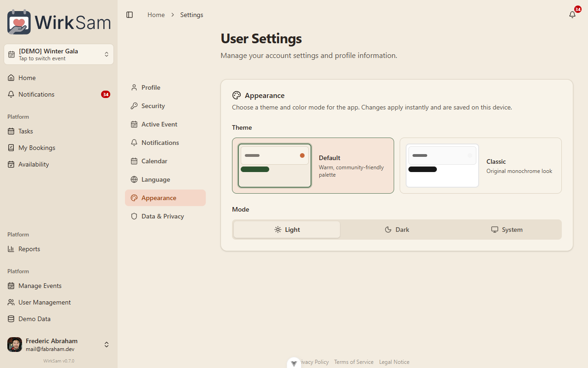Click the mail@fabraham.dev email text
This screenshot has width=588, height=368.
pos(50,349)
